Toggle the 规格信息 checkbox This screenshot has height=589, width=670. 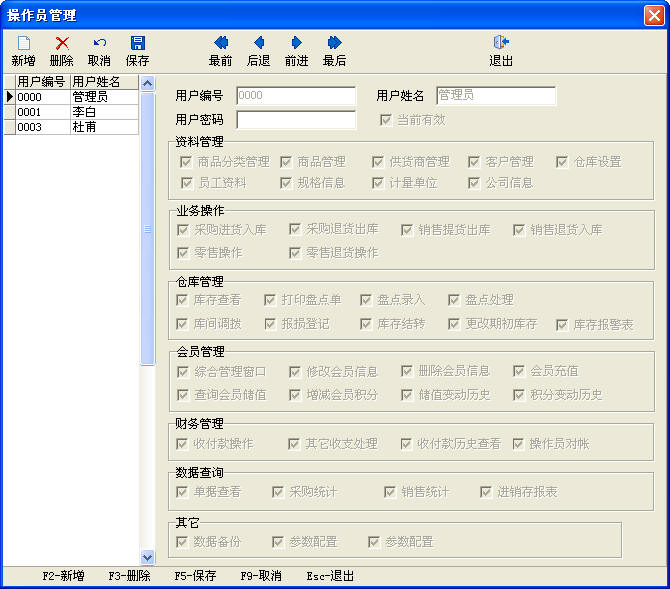(x=286, y=183)
